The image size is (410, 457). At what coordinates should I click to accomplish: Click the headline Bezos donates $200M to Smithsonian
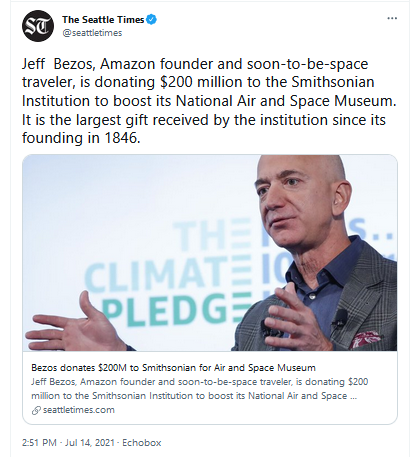173,368
